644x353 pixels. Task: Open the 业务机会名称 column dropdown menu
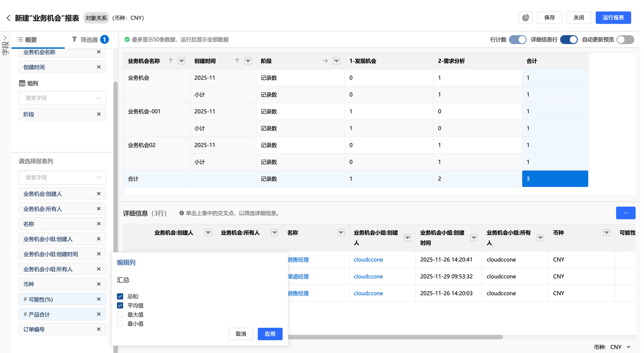click(x=182, y=61)
